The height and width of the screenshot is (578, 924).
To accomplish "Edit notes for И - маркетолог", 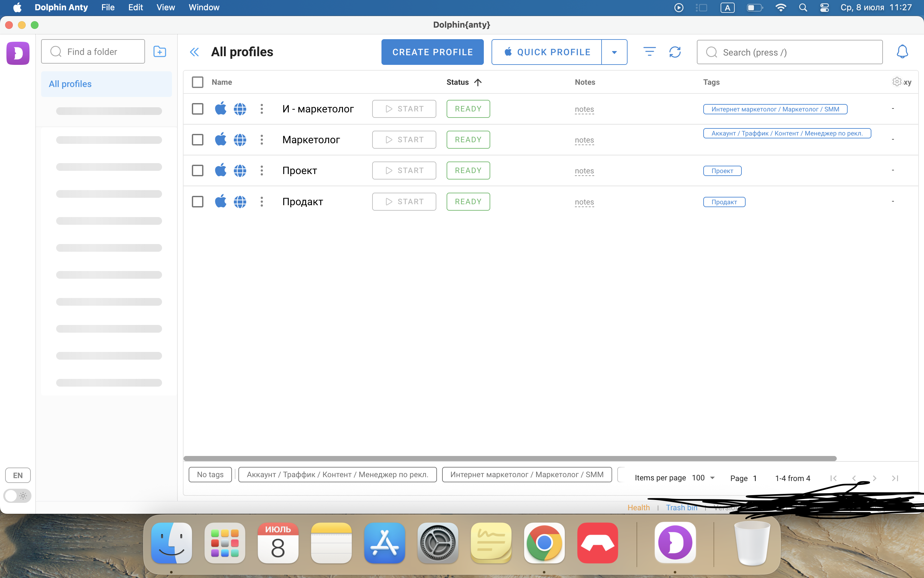I will pos(584,109).
